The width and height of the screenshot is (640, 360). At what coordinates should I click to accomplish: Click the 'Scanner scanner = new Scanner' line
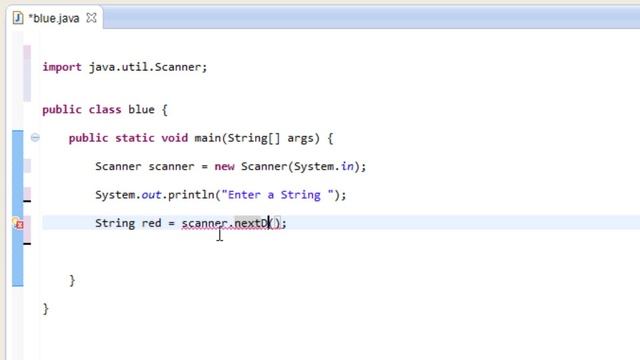tap(231, 167)
